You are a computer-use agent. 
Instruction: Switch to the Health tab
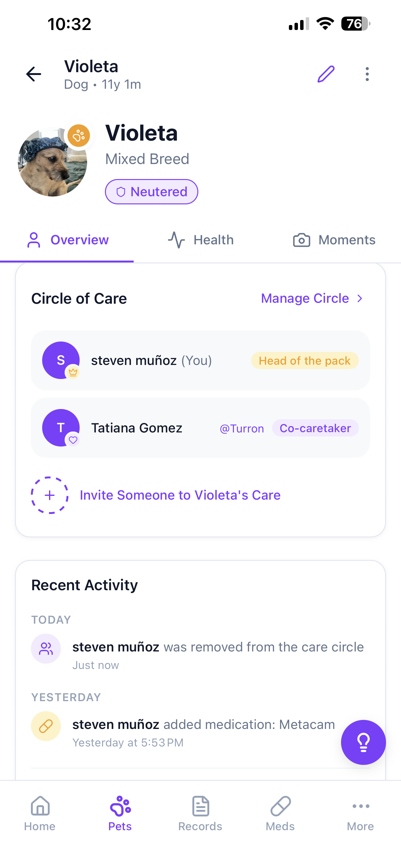coord(201,240)
